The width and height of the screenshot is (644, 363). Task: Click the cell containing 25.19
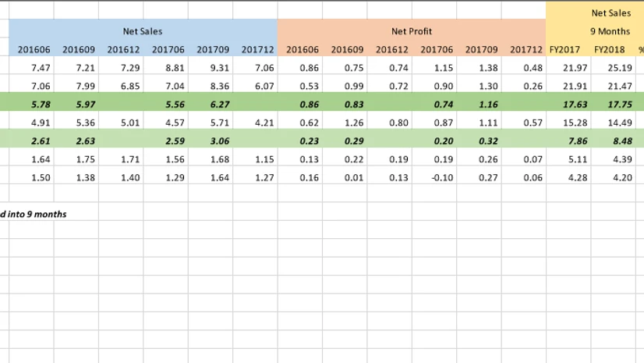point(610,68)
